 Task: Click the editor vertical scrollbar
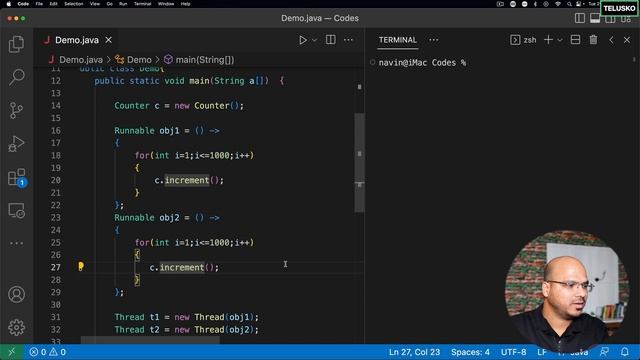(x=359, y=162)
